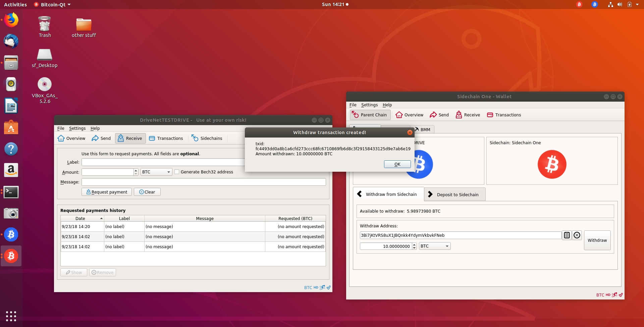
Task: Click the Request payment button
Action: coord(107,192)
